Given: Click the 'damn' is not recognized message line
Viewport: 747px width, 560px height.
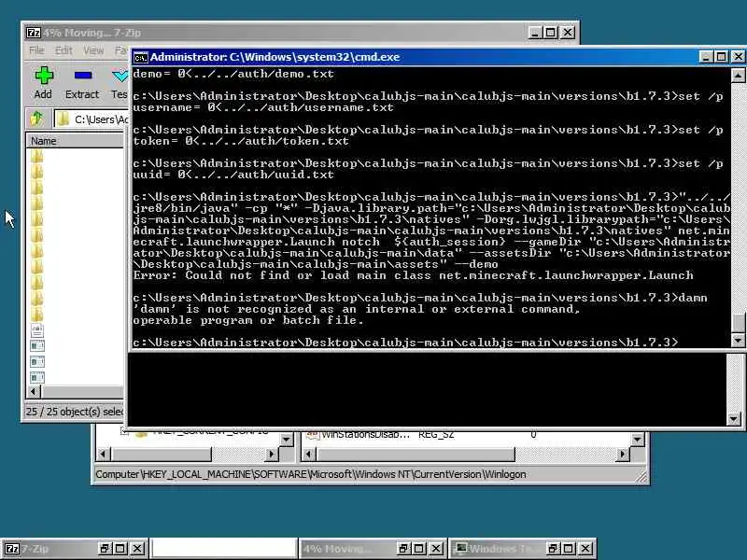Looking at the screenshot, I should tap(357, 309).
